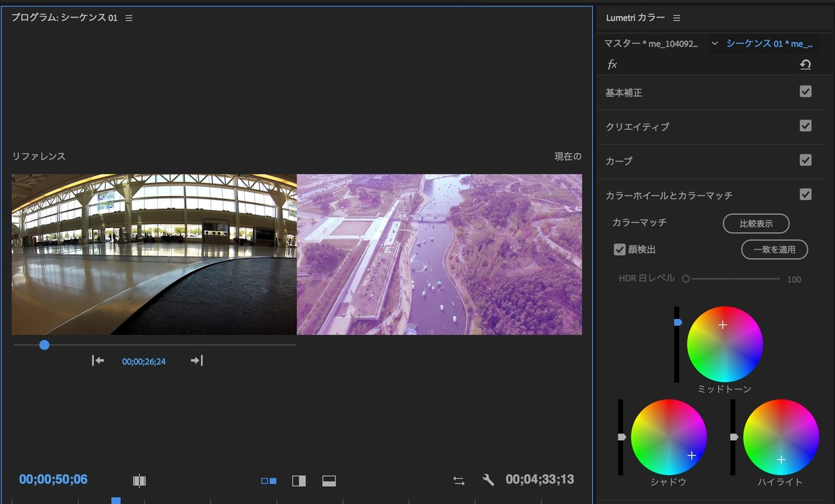Click the center of the ミッドトーン color wheel
Image resolution: width=835 pixels, height=504 pixels.
pyautogui.click(x=724, y=343)
